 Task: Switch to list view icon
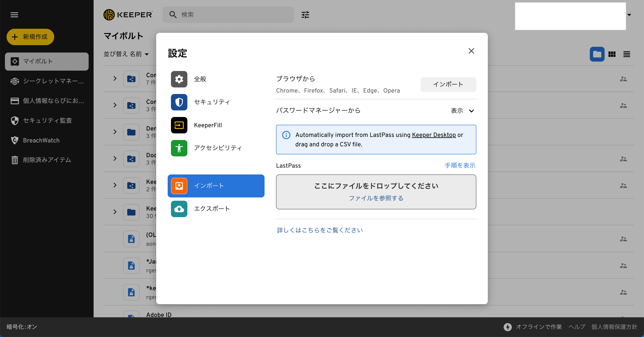pyautogui.click(x=627, y=54)
